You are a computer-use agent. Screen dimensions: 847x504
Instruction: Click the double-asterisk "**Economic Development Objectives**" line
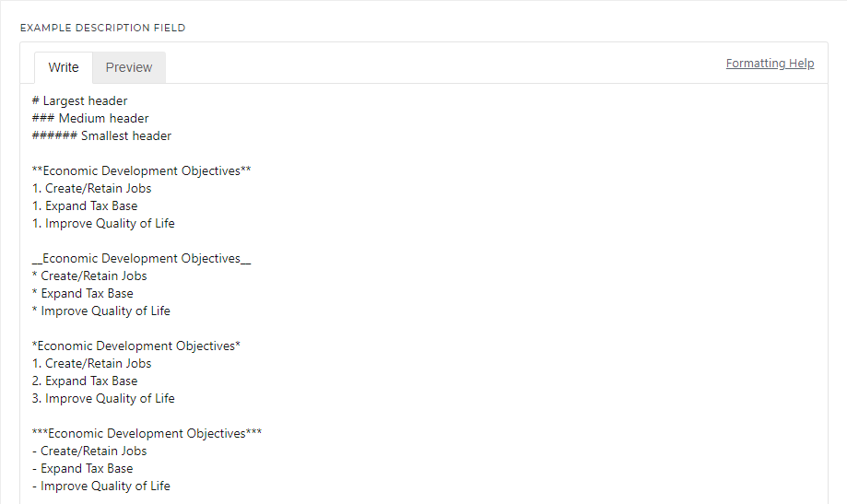[x=142, y=171]
